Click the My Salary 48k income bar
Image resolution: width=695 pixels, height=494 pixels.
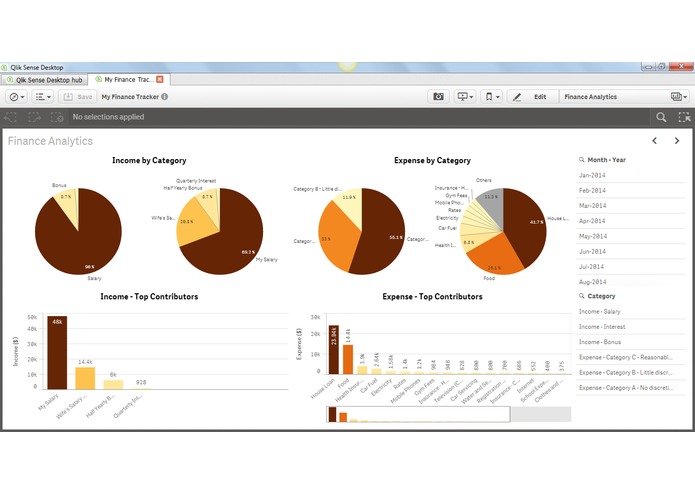(57, 353)
